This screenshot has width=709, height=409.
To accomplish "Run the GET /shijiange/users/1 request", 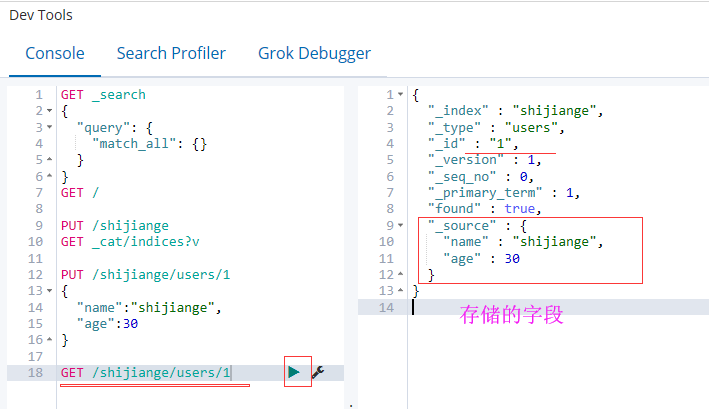I will pyautogui.click(x=294, y=372).
